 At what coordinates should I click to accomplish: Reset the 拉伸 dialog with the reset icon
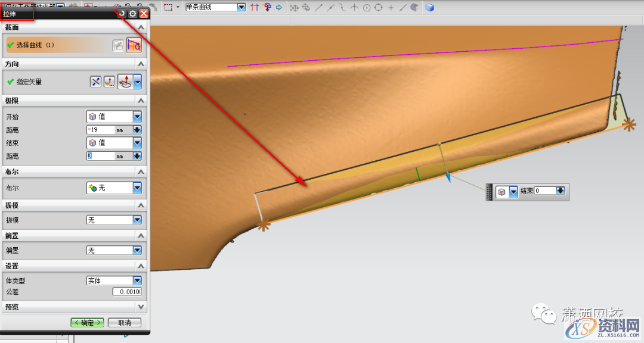pyautogui.click(x=122, y=13)
